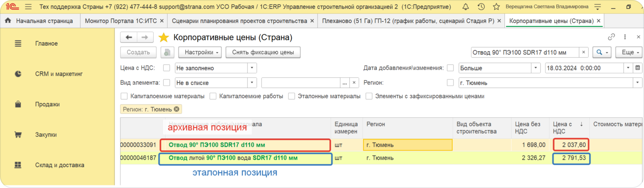Copy link via chain icon
Viewport: 644px width, 188px height.
[x=611, y=37]
